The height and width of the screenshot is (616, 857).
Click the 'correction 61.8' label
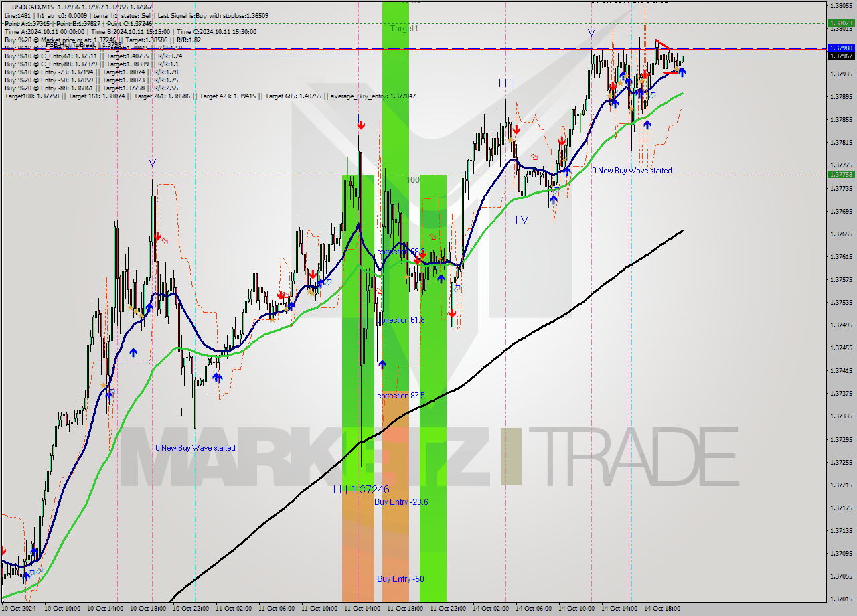401,320
